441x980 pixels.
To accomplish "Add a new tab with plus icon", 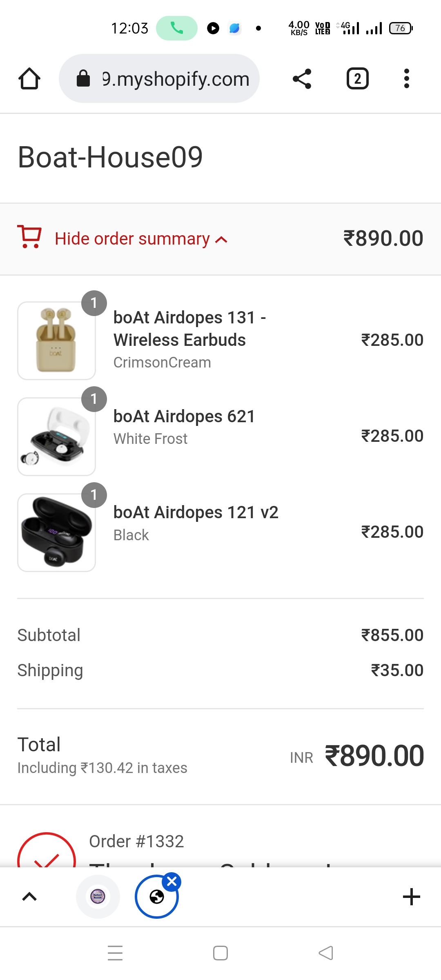I will (x=411, y=897).
